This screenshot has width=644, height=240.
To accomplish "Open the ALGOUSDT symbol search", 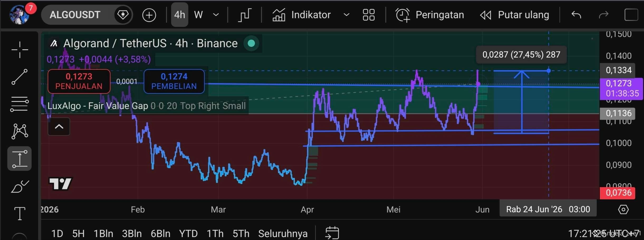I will pos(75,15).
